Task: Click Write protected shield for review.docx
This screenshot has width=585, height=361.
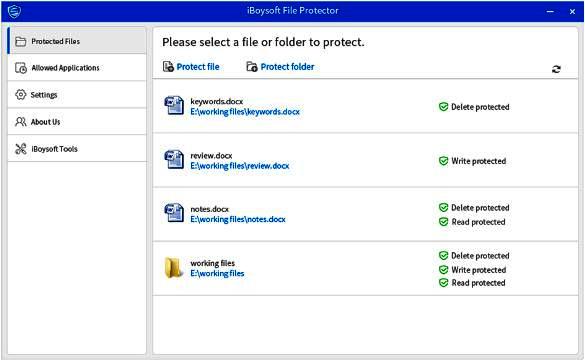Action: point(443,161)
